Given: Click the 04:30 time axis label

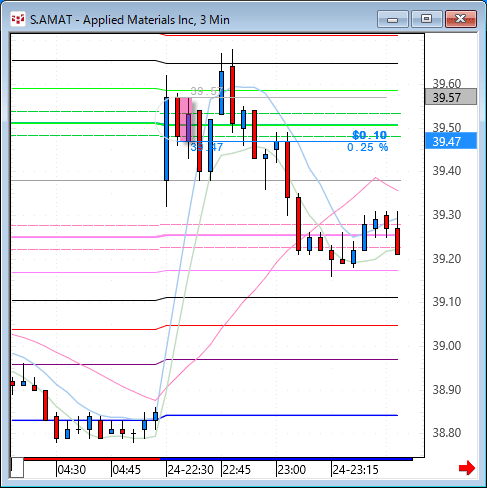Looking at the screenshot, I should point(72,470).
